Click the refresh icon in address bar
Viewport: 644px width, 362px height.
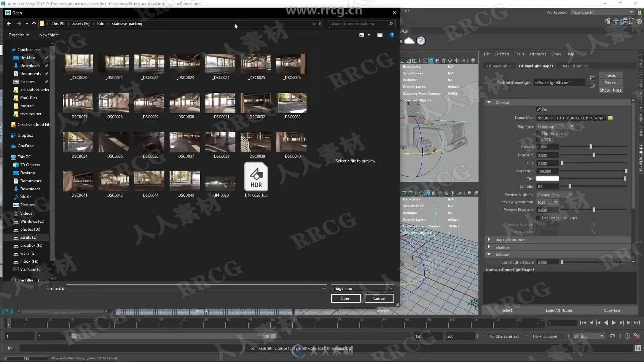321,24
